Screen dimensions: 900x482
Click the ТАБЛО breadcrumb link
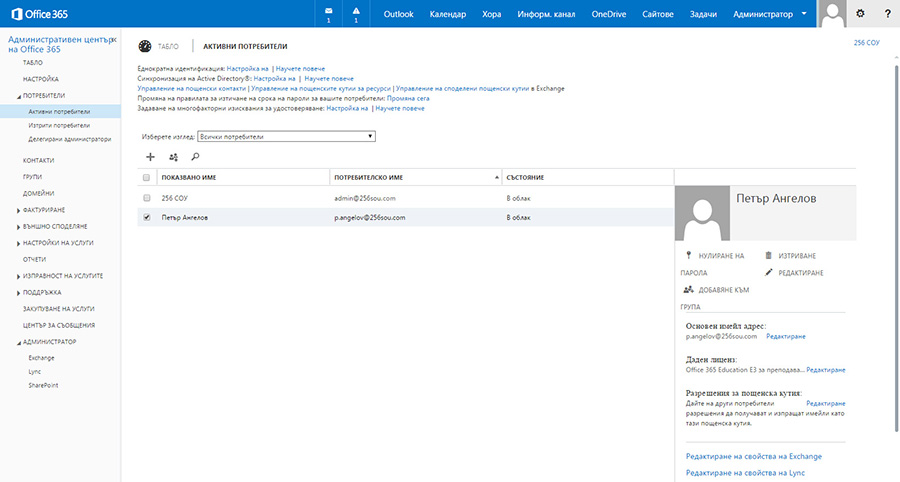(x=168, y=46)
